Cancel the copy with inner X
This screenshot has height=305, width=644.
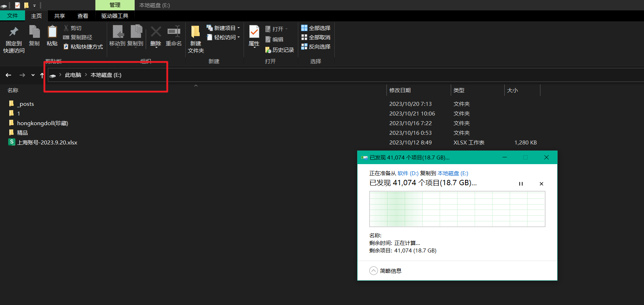[x=541, y=184]
